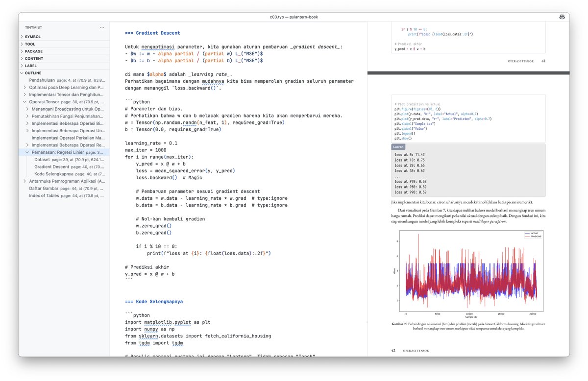588x381 pixels.
Task: Collapse Pemanasan: Regresi Linier chevron
Action: [27, 152]
